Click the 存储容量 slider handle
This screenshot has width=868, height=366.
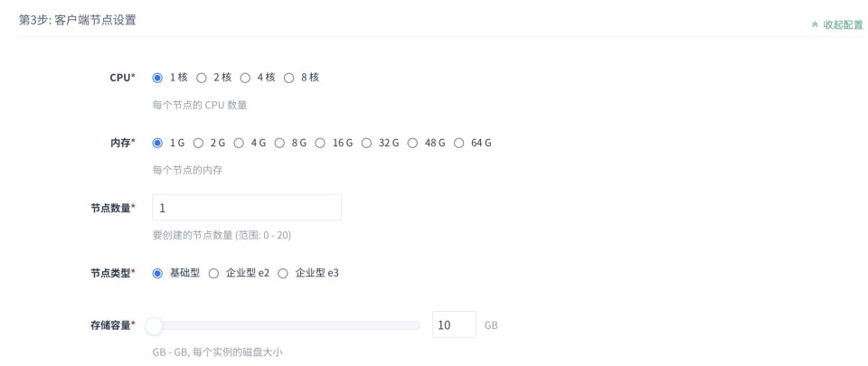(x=155, y=325)
